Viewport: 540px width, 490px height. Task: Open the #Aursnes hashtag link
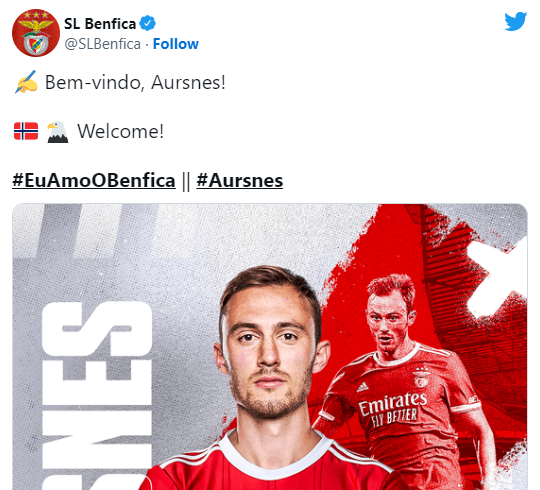(240, 180)
